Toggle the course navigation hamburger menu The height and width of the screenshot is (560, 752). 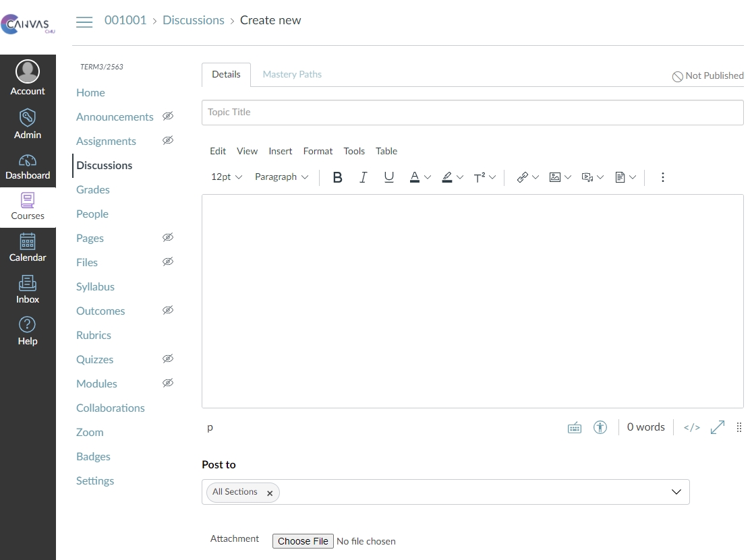pos(84,22)
